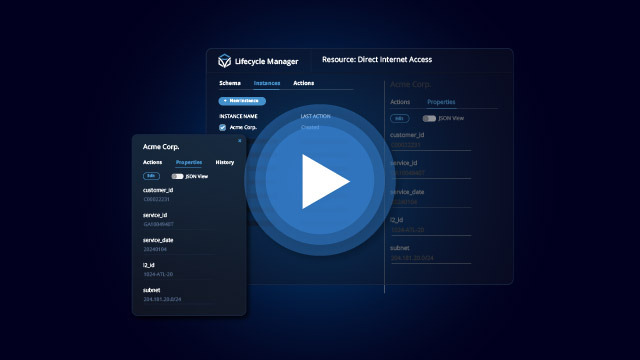Open the main Actions tab

pyautogui.click(x=304, y=83)
